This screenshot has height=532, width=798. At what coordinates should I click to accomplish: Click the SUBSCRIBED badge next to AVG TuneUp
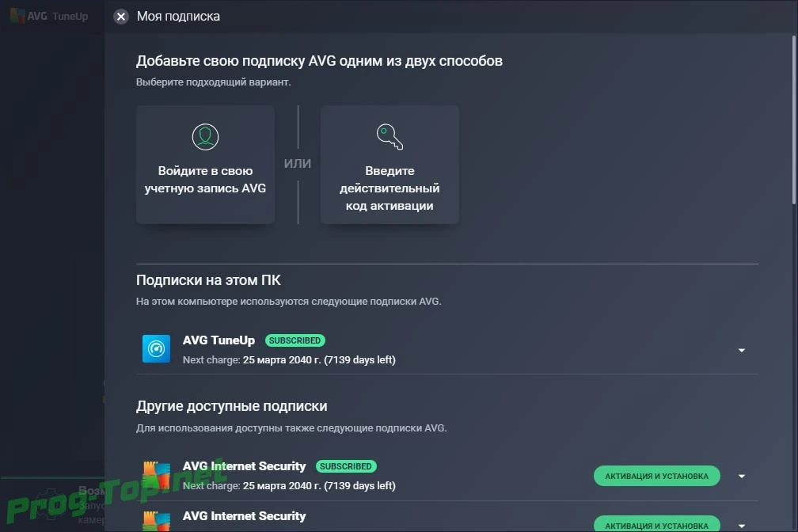[x=294, y=340]
